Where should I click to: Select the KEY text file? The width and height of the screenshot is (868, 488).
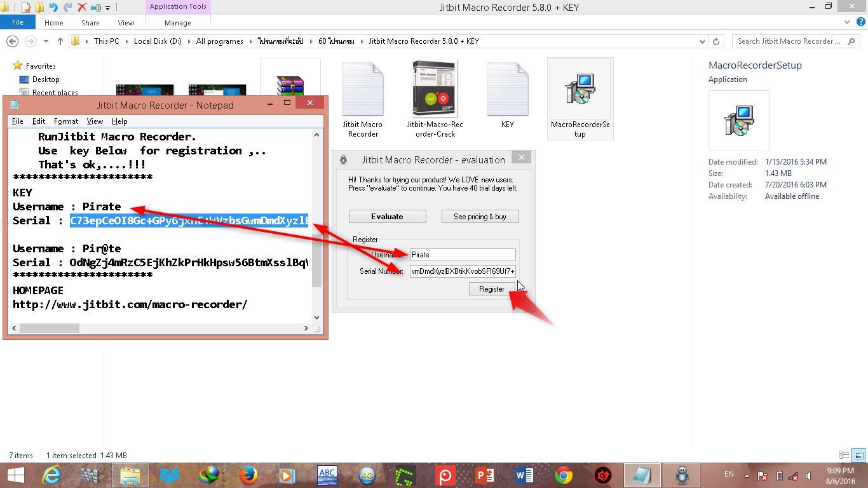coord(507,95)
